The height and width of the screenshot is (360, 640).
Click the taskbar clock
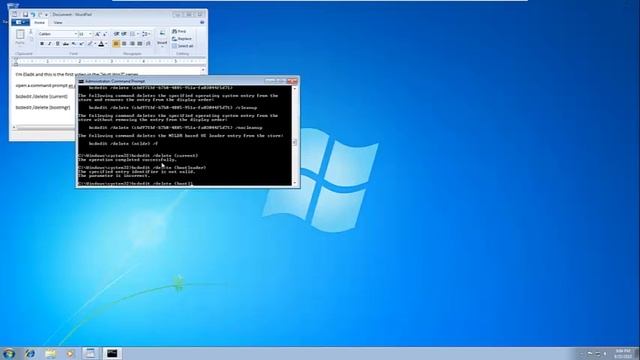pyautogui.click(x=623, y=354)
